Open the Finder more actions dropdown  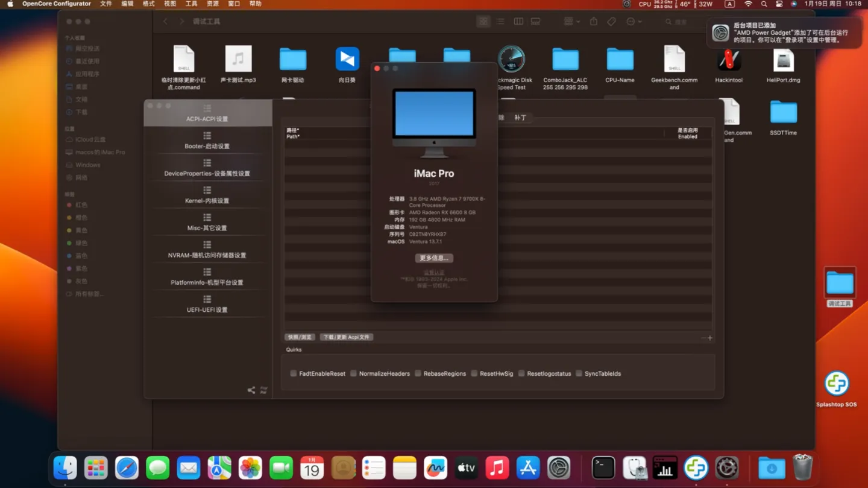[633, 22]
